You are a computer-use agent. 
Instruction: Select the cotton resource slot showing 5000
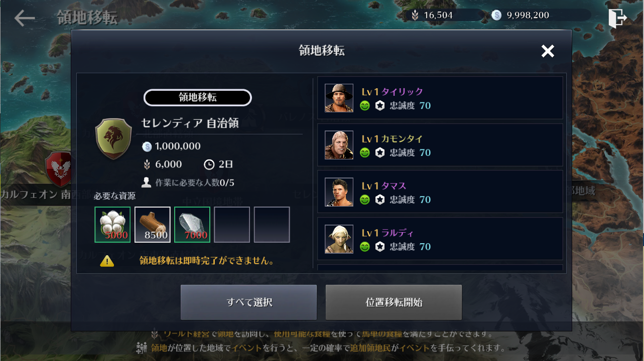pos(112,225)
